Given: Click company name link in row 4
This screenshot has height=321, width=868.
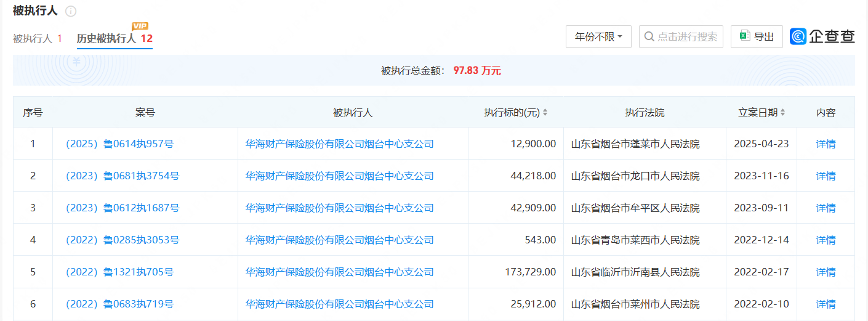Looking at the screenshot, I should point(339,240).
